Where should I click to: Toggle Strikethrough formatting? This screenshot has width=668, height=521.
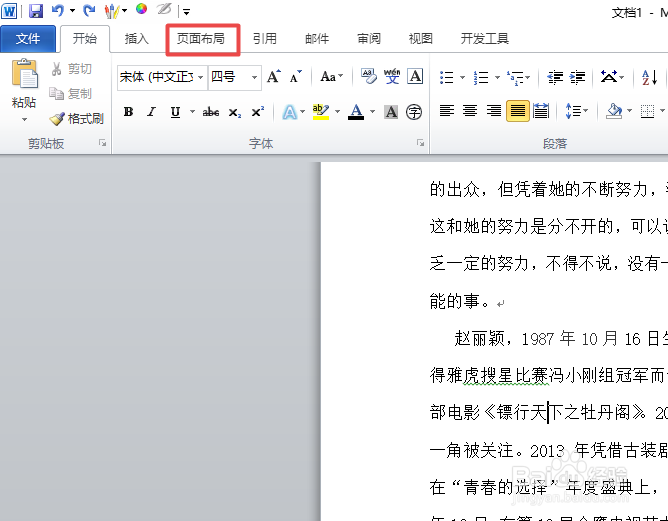211,112
